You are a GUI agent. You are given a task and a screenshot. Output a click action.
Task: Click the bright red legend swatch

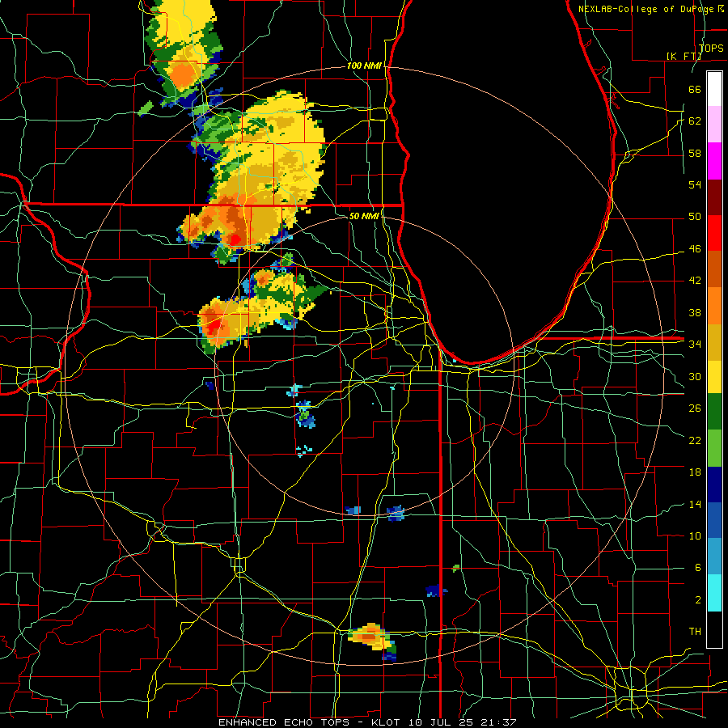coord(714,233)
